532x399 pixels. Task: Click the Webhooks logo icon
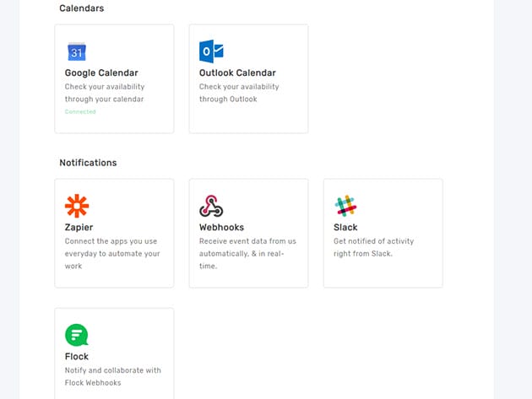[211, 206]
